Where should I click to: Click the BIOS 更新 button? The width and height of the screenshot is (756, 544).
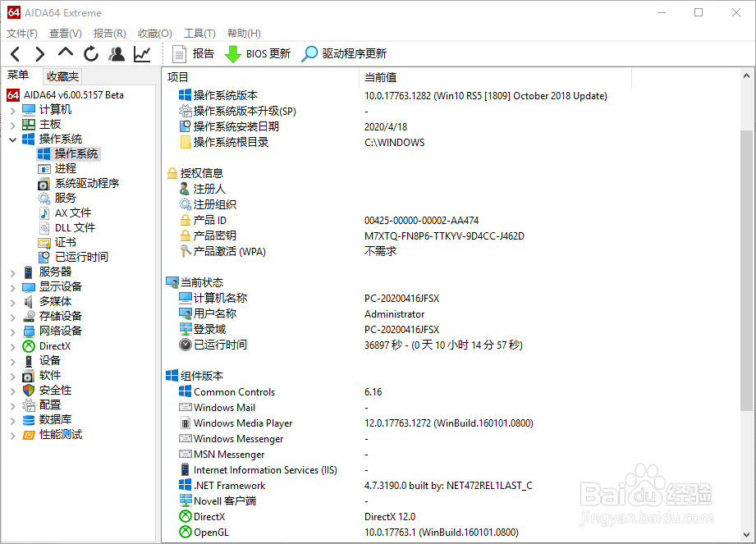(258, 54)
